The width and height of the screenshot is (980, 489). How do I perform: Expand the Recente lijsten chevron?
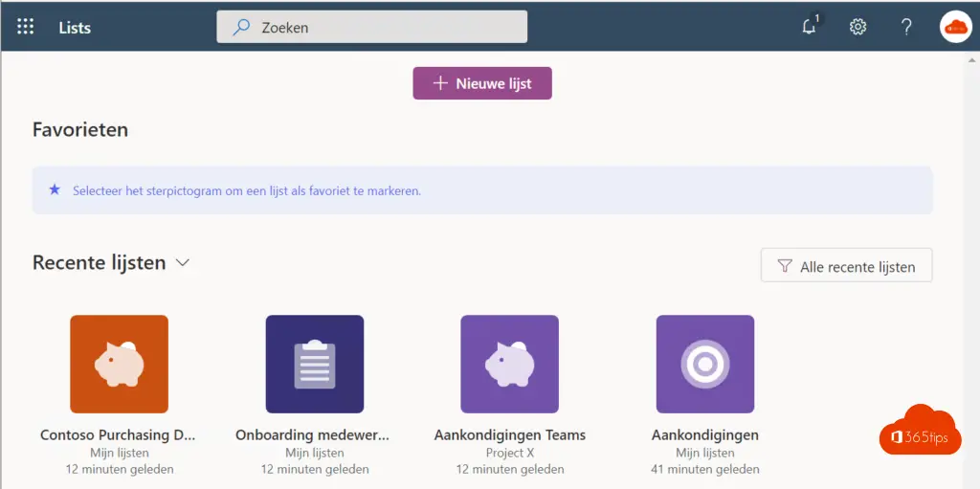point(183,262)
